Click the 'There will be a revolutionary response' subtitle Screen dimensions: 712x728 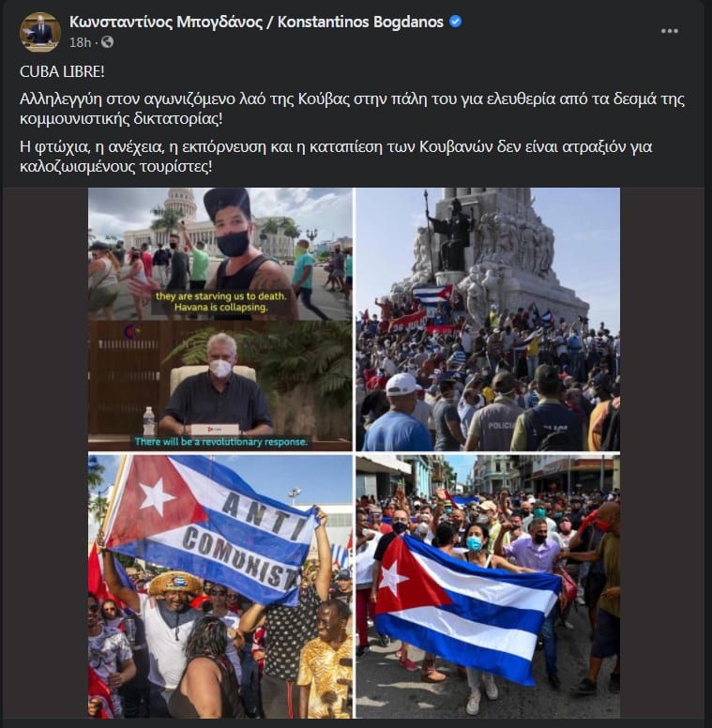click(x=221, y=442)
